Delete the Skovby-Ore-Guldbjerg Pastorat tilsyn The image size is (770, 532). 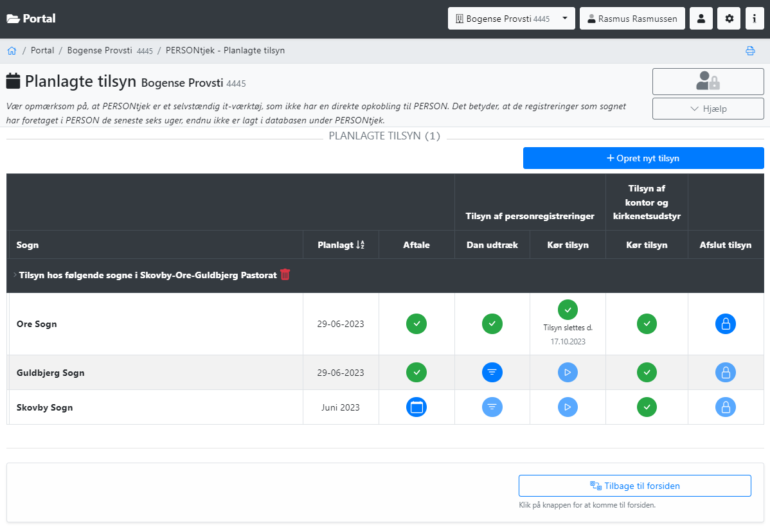click(285, 274)
